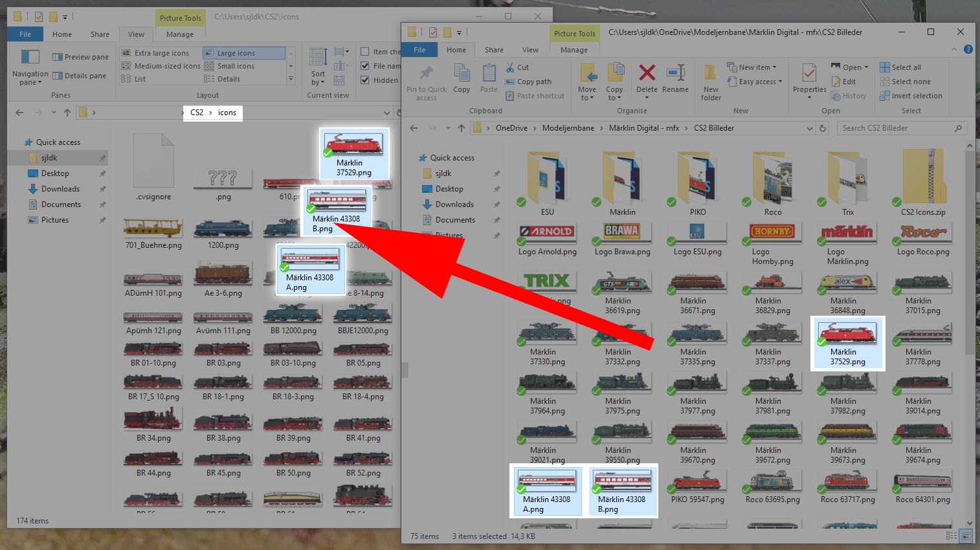The height and width of the screenshot is (550, 980).
Task: Select Logo Hornby.png thumbnail
Action: click(773, 245)
